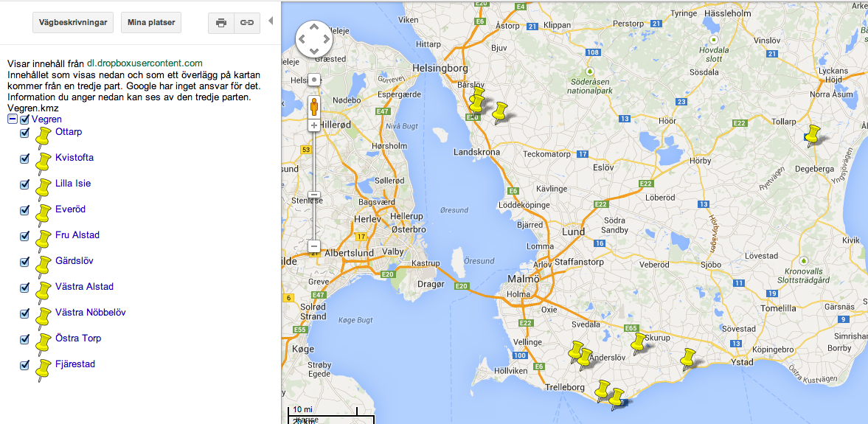868x424 pixels.
Task: Open the Kvistofta place link
Action: (x=74, y=158)
